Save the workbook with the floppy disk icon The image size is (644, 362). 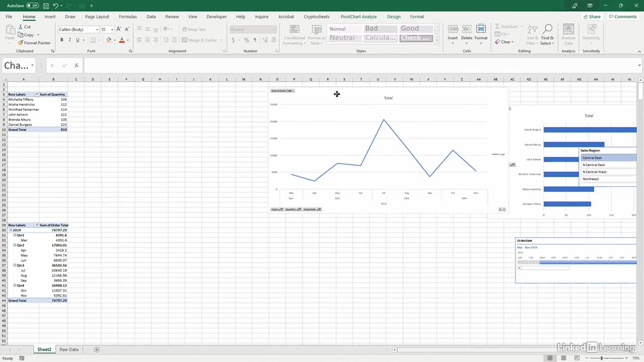[46, 6]
